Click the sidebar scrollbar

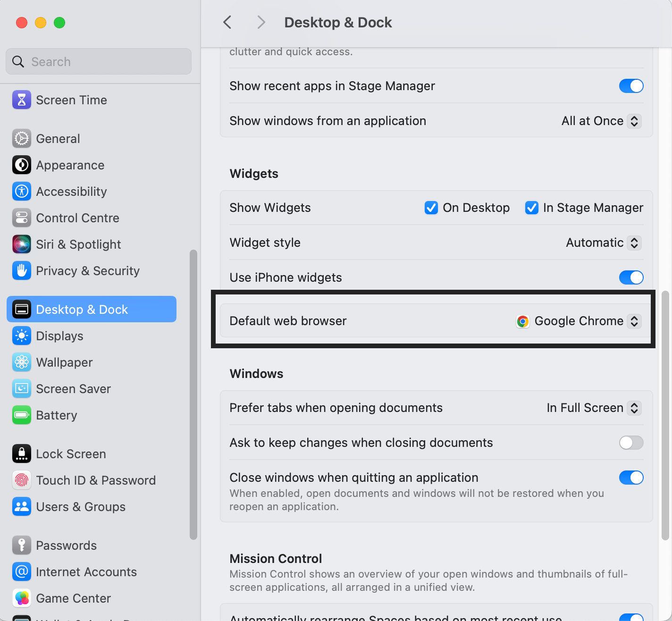(193, 394)
